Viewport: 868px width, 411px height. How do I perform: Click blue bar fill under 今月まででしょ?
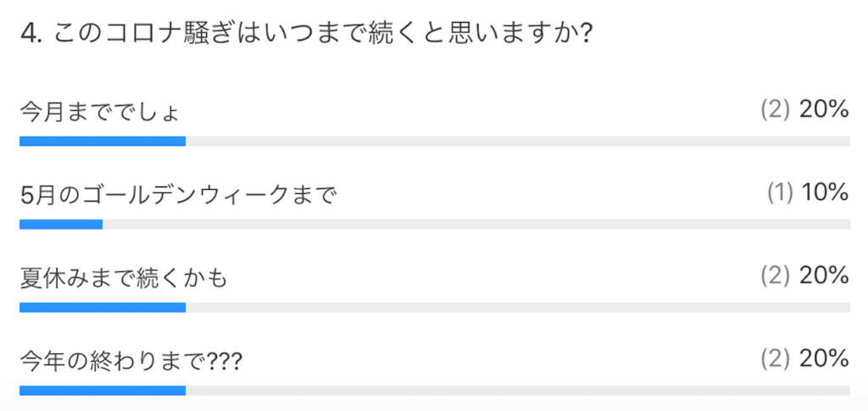click(102, 142)
